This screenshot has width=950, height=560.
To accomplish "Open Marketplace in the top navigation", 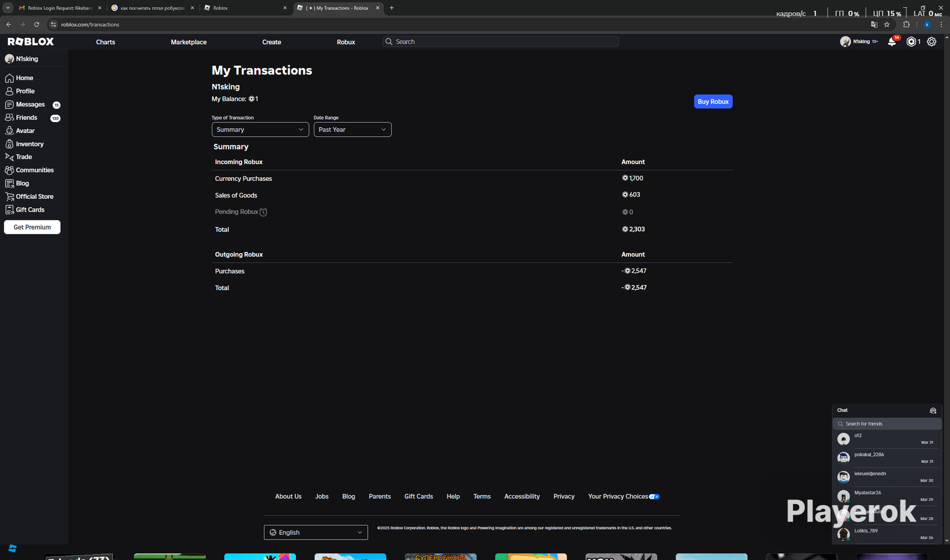I will (189, 42).
